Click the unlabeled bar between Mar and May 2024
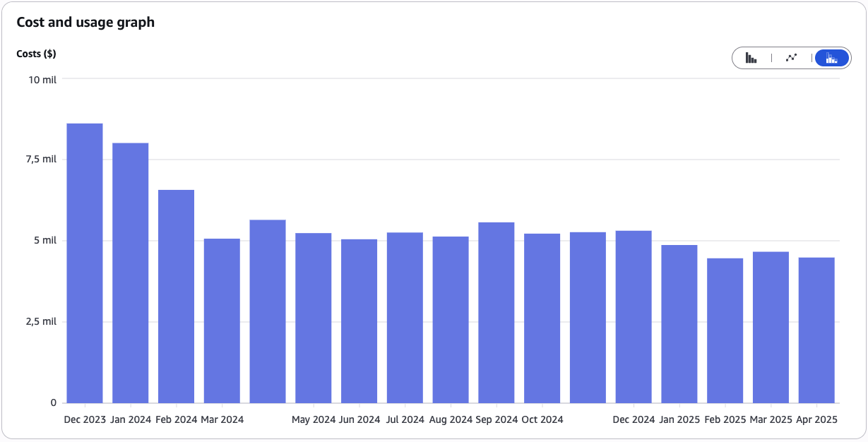868x442 pixels. [x=268, y=311]
